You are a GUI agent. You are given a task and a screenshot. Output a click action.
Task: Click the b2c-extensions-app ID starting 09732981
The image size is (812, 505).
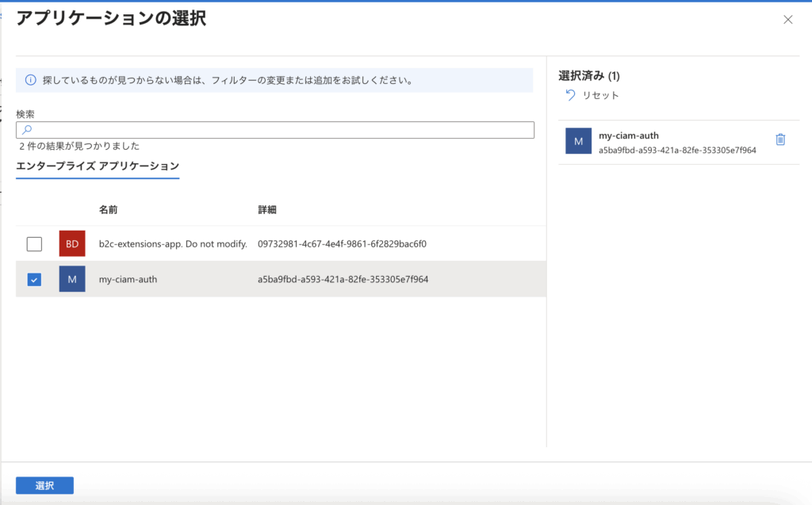(342, 243)
